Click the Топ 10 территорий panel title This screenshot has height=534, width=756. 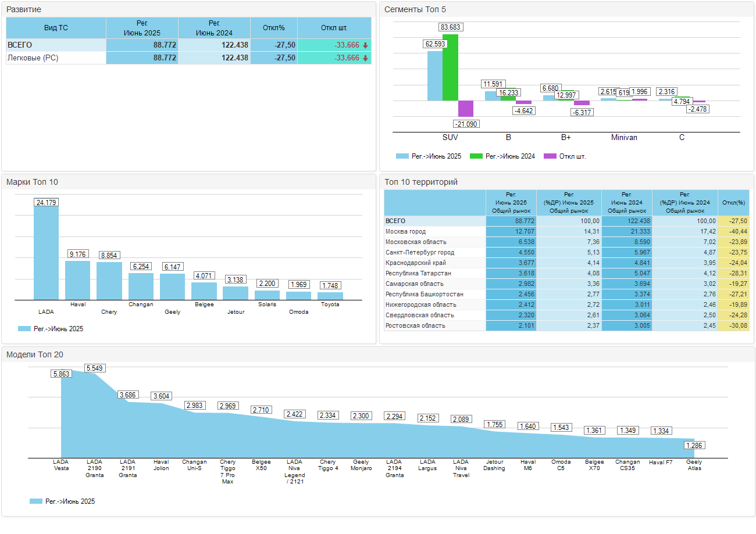click(x=421, y=182)
